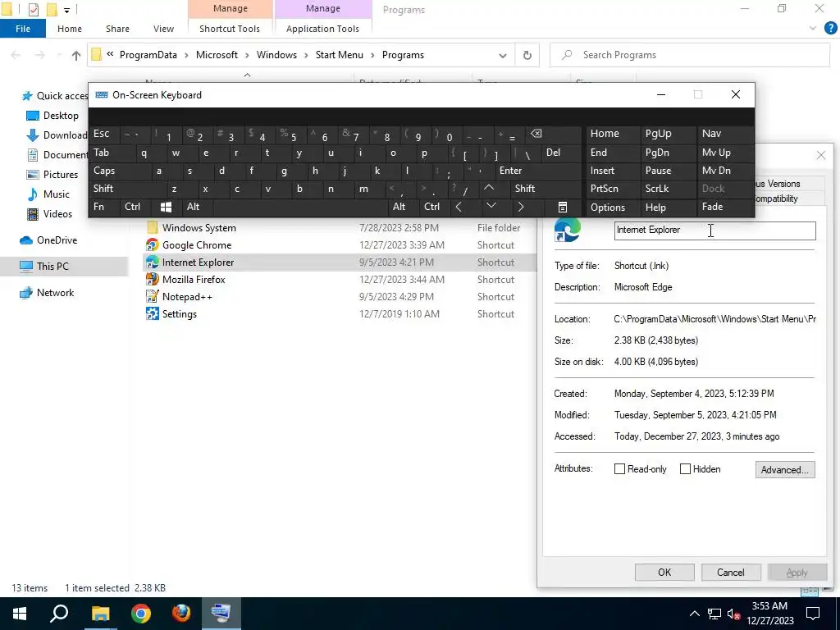Click the On-Screen Keyboard taskbar icon
840x630 pixels.
221,614
